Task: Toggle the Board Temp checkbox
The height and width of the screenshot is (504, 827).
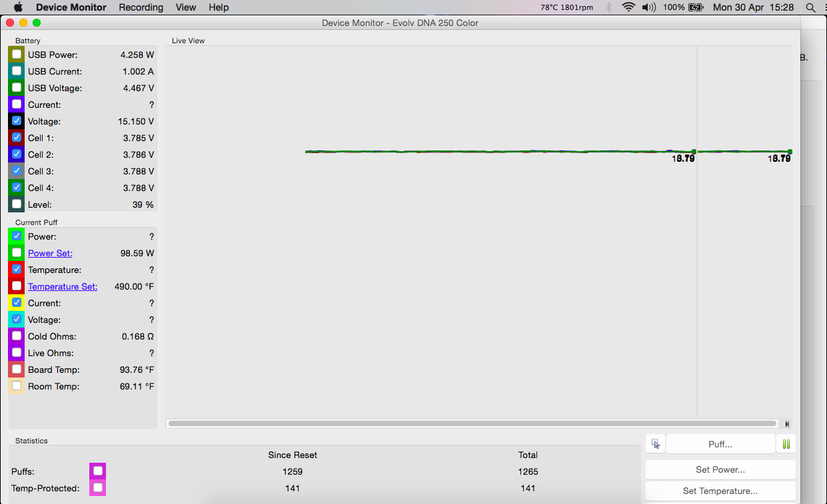Action: tap(17, 370)
